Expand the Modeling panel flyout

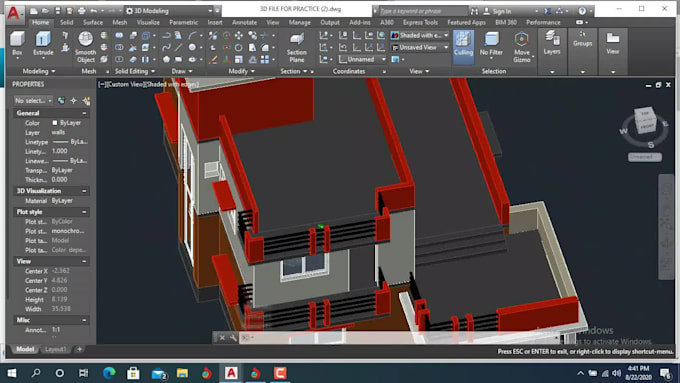pos(39,71)
